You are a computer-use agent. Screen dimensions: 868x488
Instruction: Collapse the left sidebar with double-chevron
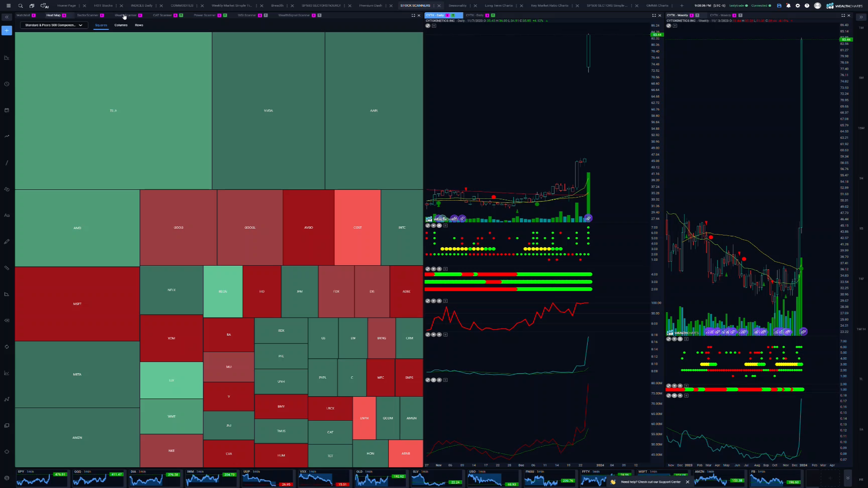click(7, 17)
